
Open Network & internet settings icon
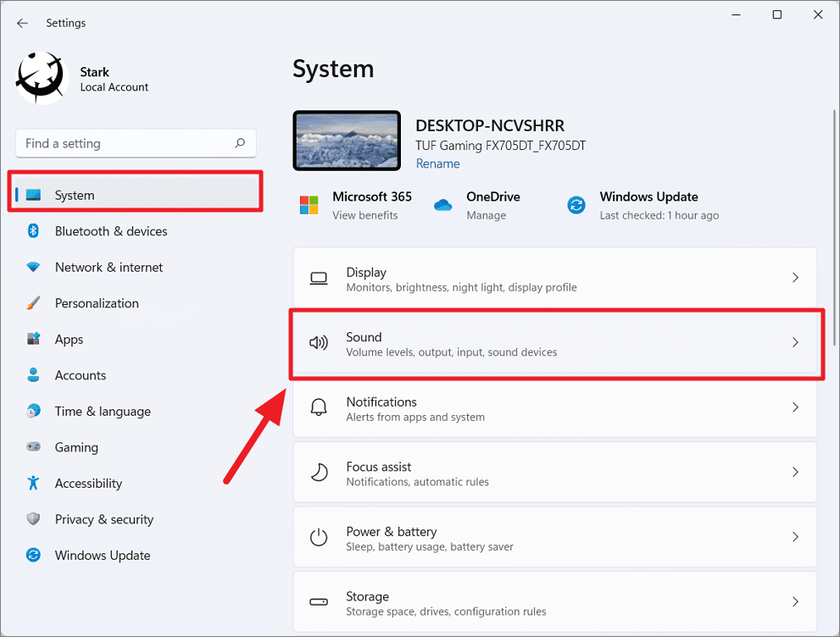(32, 267)
